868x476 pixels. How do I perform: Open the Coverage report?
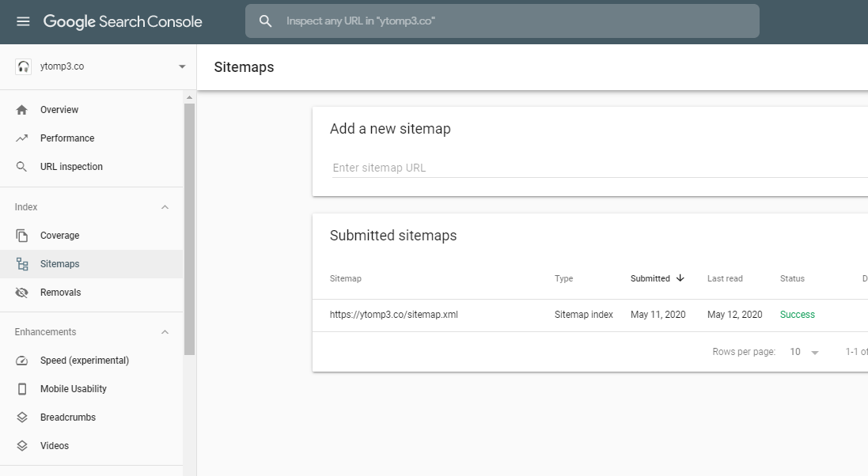coord(60,236)
